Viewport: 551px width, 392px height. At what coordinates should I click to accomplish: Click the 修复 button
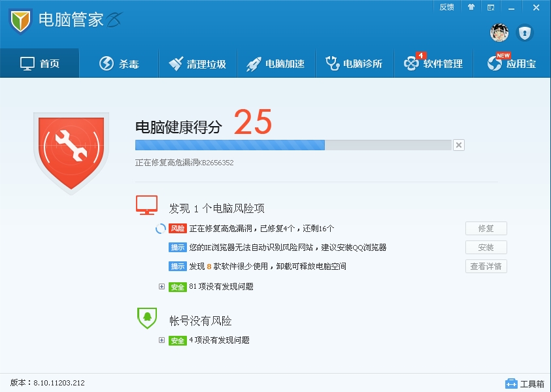pos(486,228)
